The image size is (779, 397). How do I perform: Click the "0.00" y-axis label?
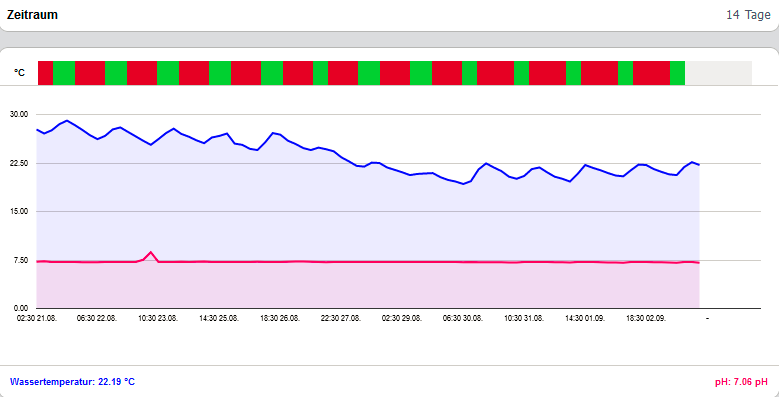[x=21, y=309]
